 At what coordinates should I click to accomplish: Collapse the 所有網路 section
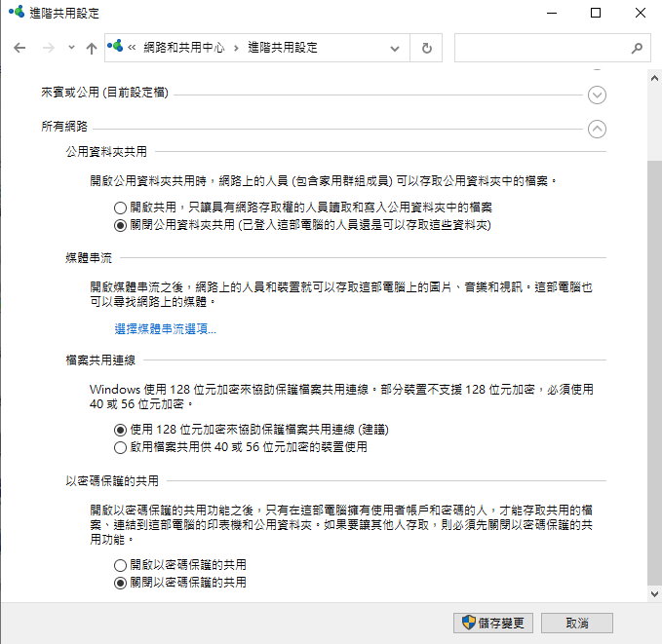click(x=598, y=129)
